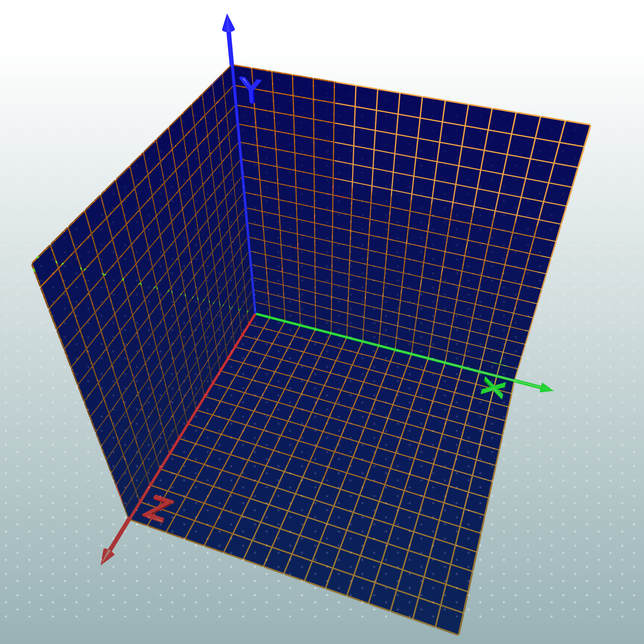Click the blue Y axis label
This screenshot has width=644, height=644.
coord(251,89)
